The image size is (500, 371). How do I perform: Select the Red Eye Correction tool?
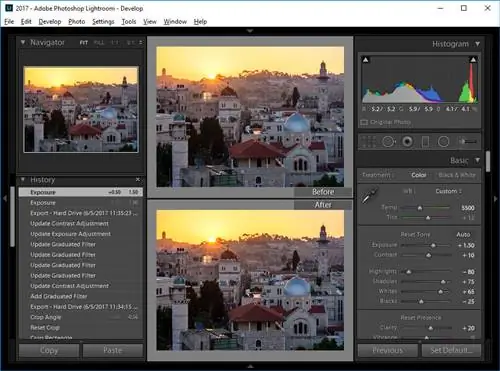pyautogui.click(x=407, y=142)
